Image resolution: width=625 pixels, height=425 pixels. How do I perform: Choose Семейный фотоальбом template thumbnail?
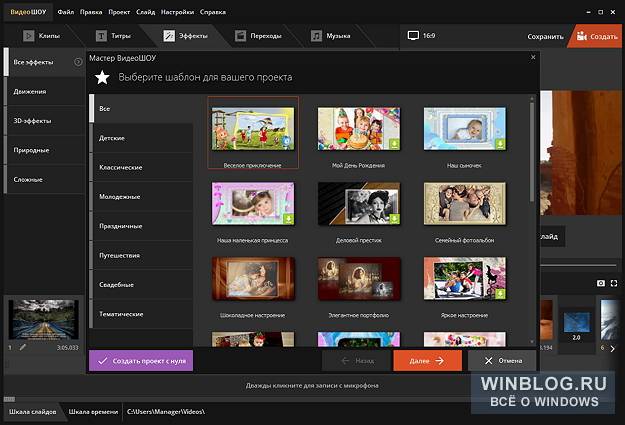(465, 203)
